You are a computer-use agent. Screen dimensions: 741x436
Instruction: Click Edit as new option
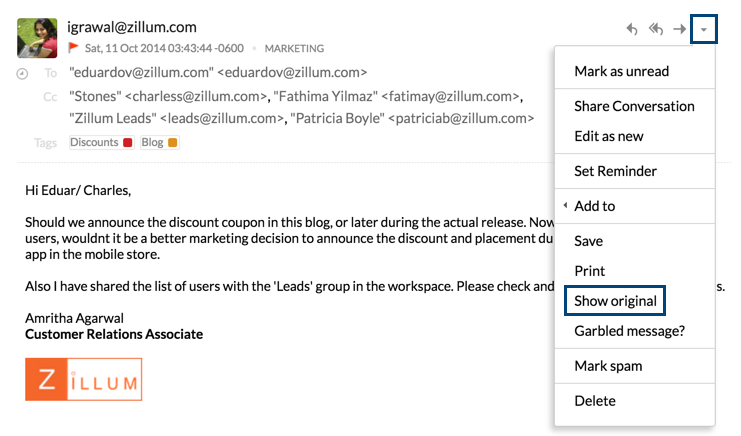point(609,136)
